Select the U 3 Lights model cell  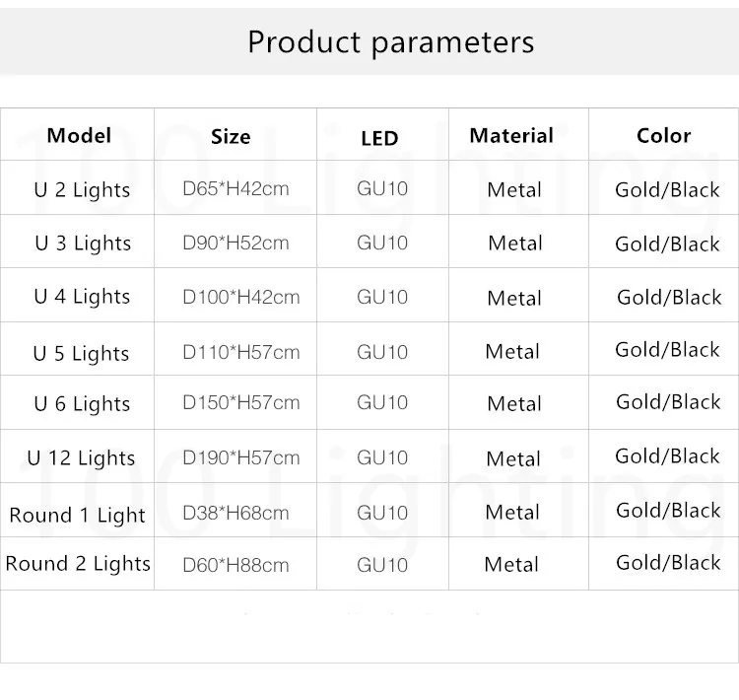[83, 244]
